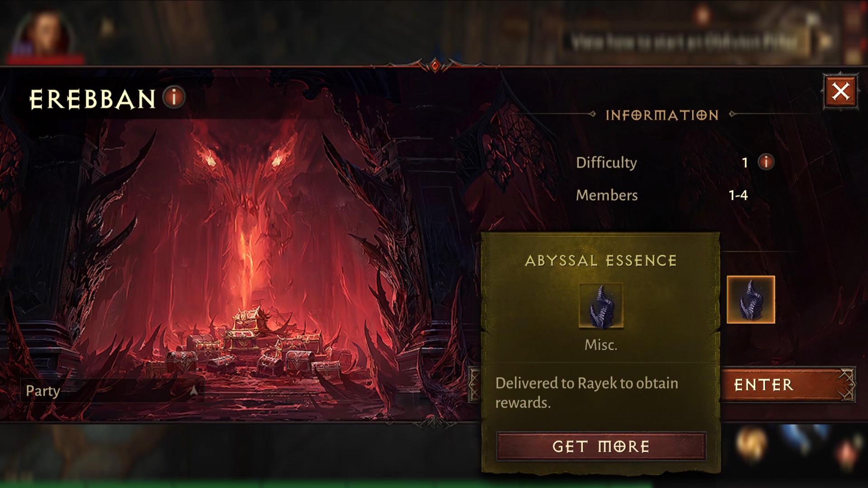
Task: Click Abyssal Essence icon inside the tooltip
Action: pos(601,305)
